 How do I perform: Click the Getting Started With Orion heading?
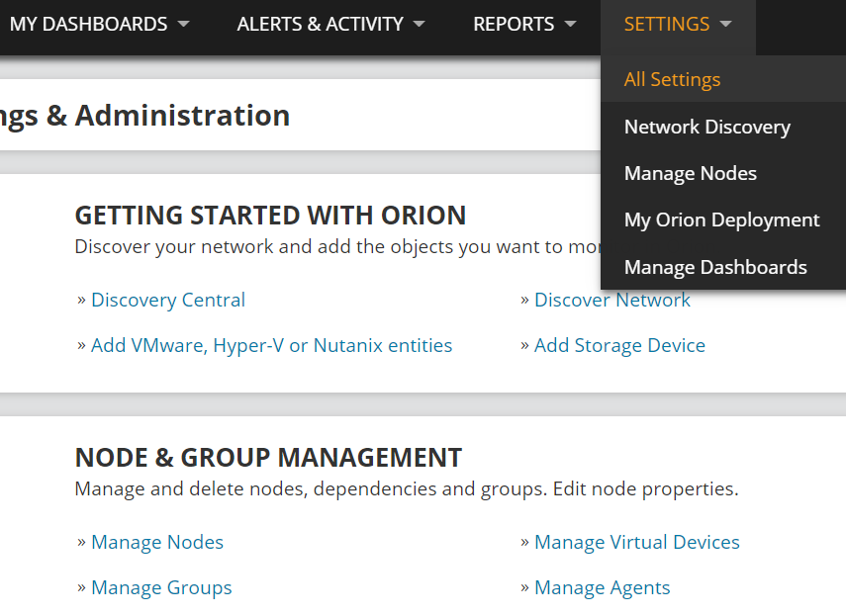click(x=270, y=216)
